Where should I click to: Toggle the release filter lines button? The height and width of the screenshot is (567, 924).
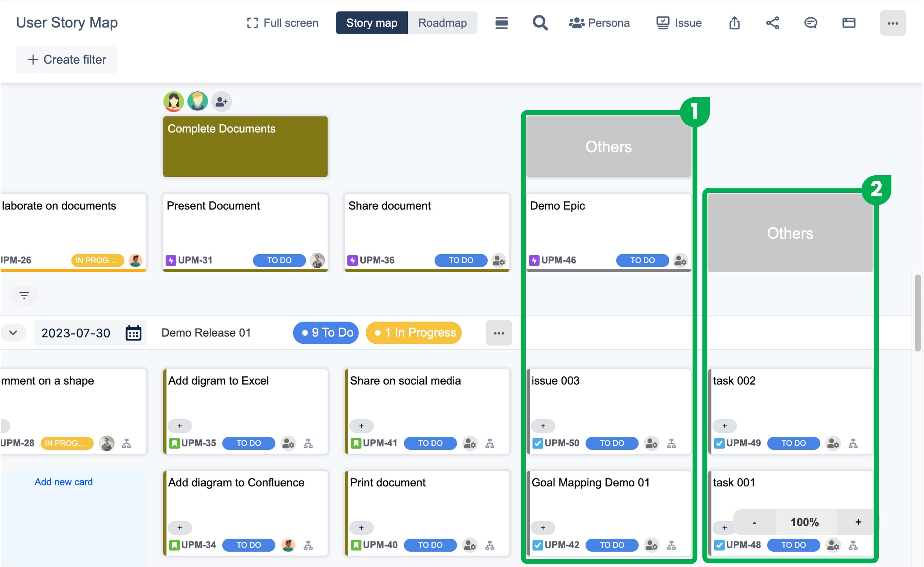pos(24,296)
